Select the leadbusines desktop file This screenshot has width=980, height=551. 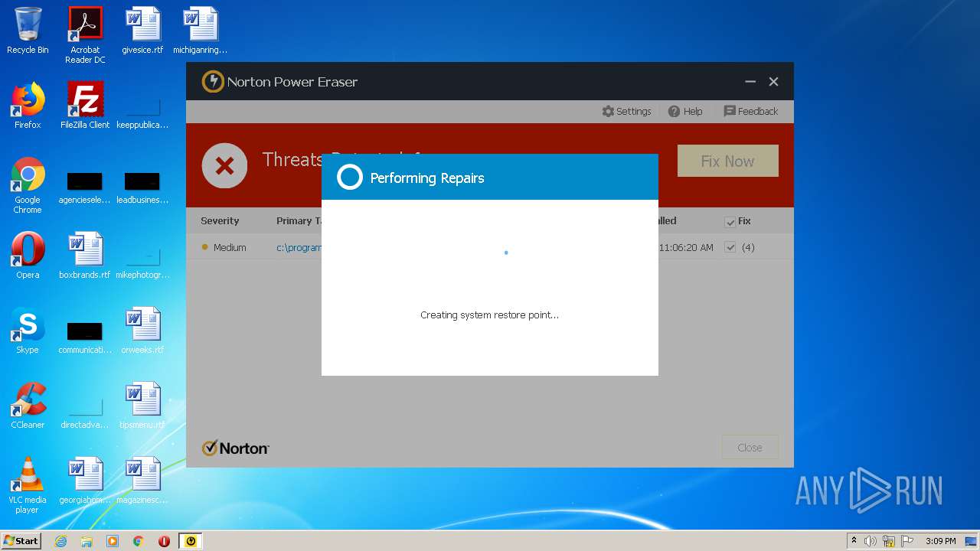(x=142, y=189)
